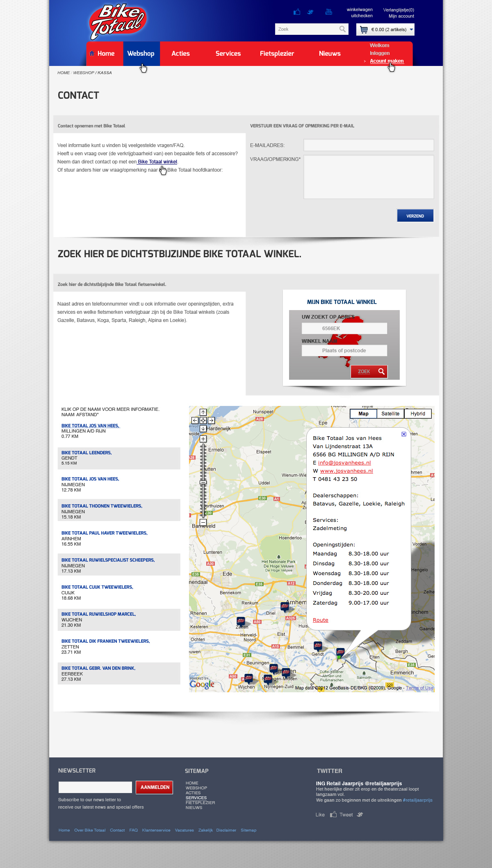Click the winkelwagen link

pos(360,9)
